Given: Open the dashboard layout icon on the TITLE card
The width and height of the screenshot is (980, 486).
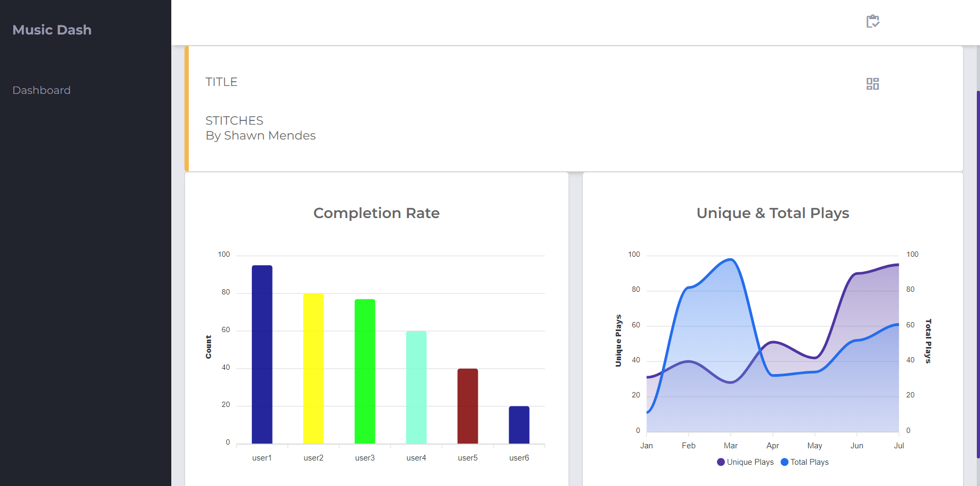Looking at the screenshot, I should (x=872, y=83).
